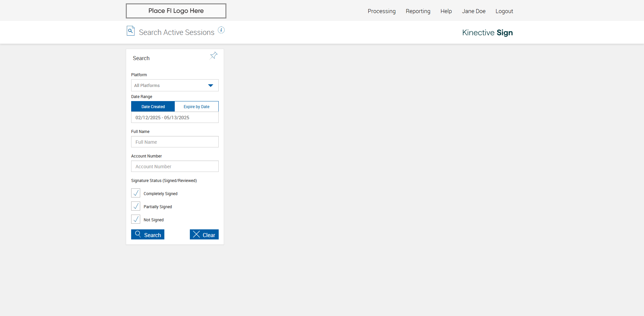The height and width of the screenshot is (316, 644).
Task: Focus the Account Number input field
Action: (x=175, y=166)
